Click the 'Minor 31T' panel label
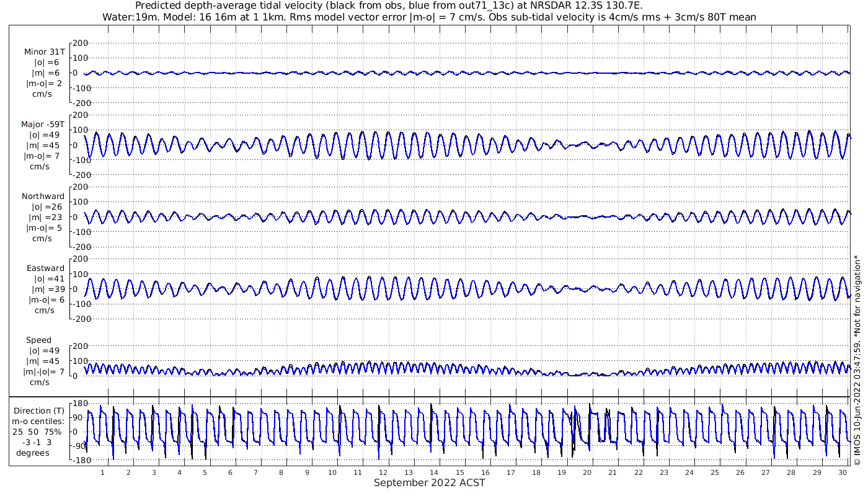The image size is (868, 496). pos(44,52)
